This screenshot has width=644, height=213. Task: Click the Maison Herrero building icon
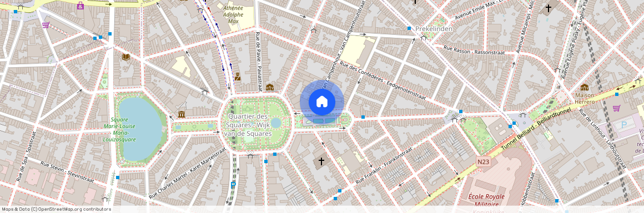coord(585,87)
